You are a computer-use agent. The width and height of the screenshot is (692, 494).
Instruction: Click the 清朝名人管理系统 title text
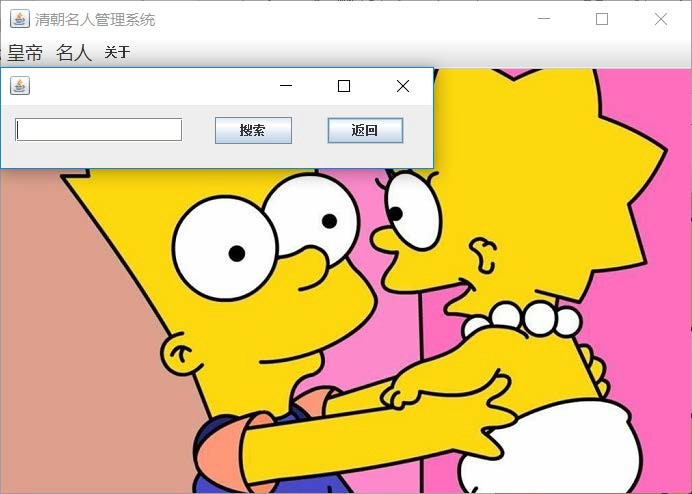pyautogui.click(x=95, y=20)
